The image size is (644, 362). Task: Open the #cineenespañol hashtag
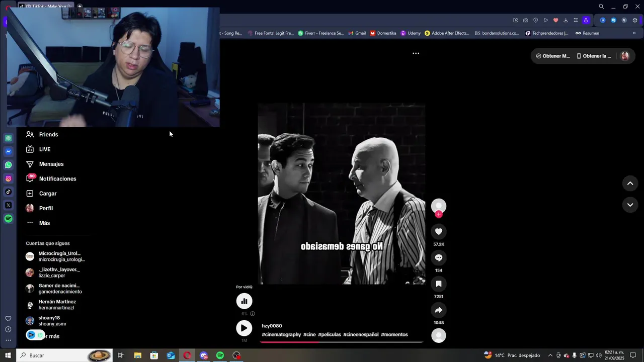361,334
